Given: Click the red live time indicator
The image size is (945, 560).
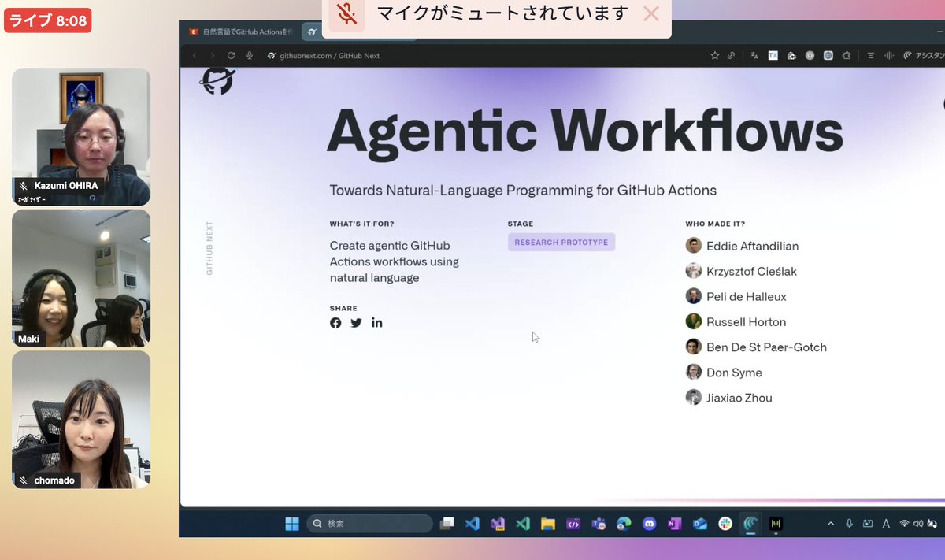Looking at the screenshot, I should pyautogui.click(x=48, y=20).
